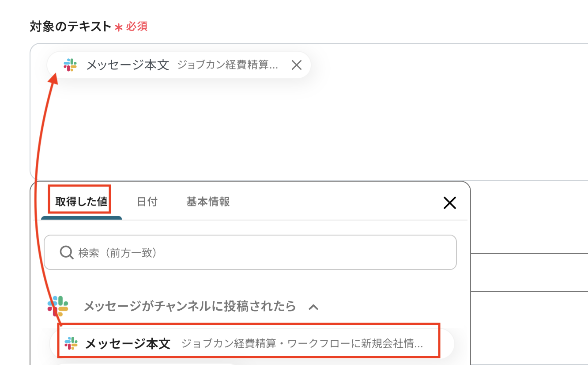The width and height of the screenshot is (588, 365).
Task: Remove the メッセージ本文 chip with its X
Action: click(297, 65)
